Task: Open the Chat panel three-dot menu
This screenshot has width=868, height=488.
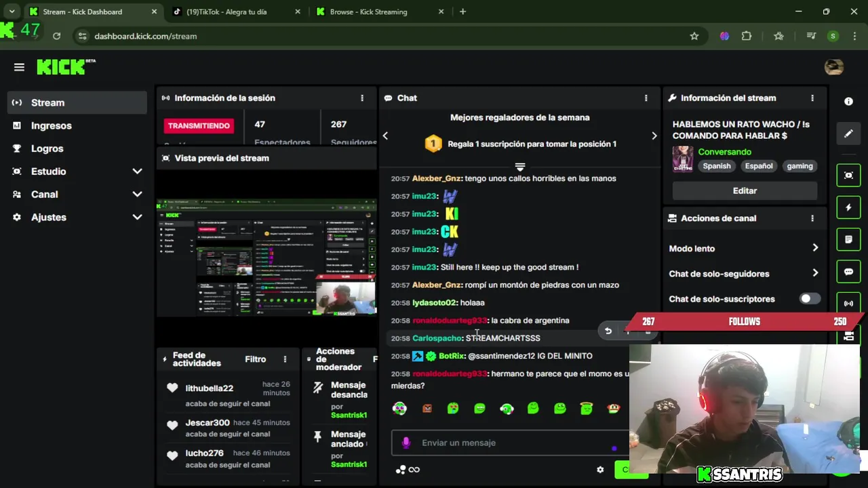Action: (646, 98)
